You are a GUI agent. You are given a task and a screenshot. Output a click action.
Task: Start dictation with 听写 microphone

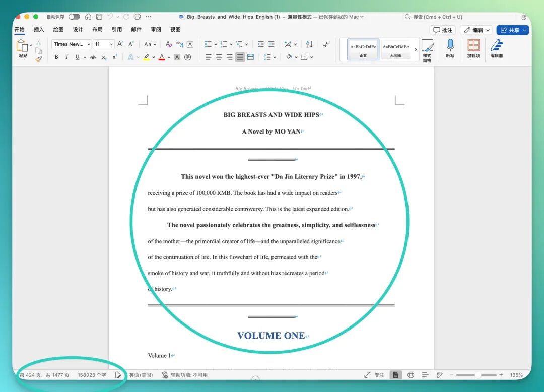pyautogui.click(x=450, y=48)
